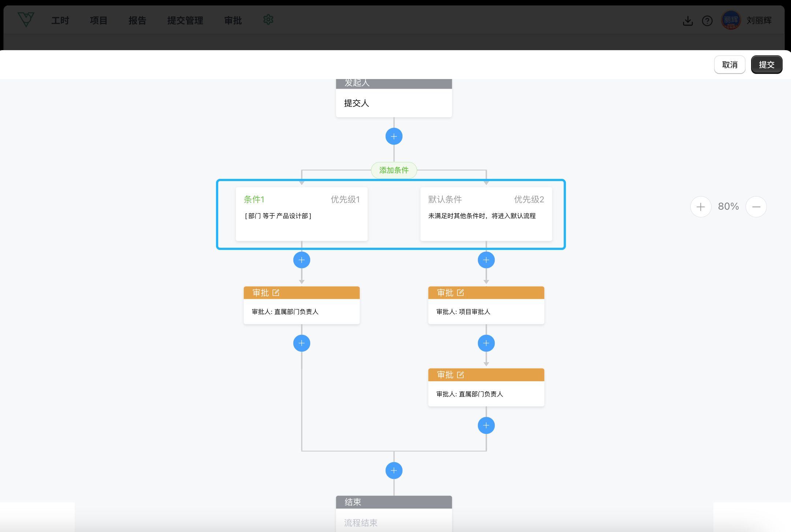
Task: Zoom out with the minus zoom button
Action: click(756, 207)
